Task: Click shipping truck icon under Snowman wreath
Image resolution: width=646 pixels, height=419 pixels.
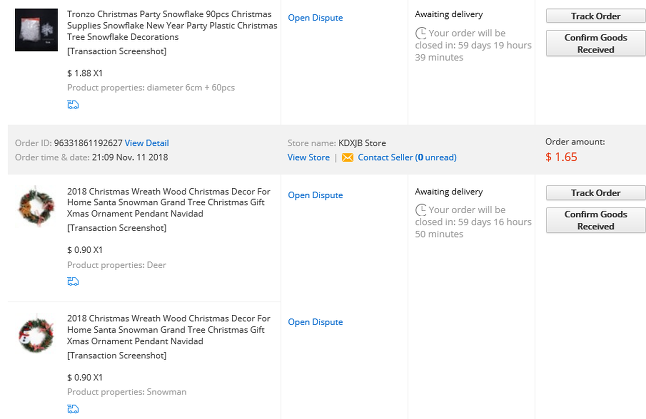Action: (73, 409)
